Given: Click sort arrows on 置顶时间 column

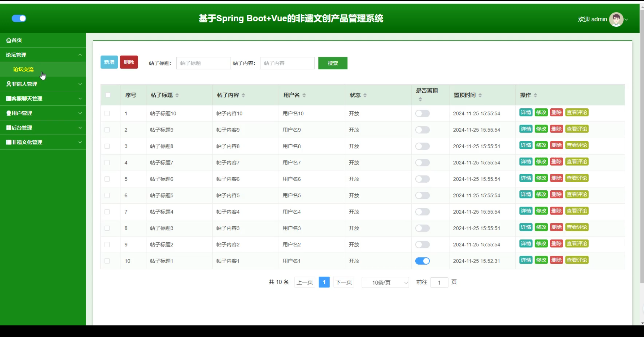Looking at the screenshot, I should [480, 95].
